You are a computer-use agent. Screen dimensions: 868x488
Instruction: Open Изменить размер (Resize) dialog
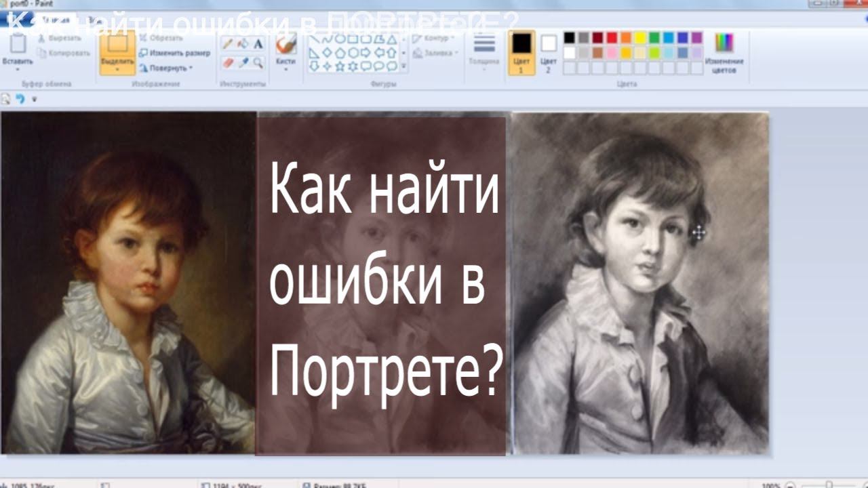174,53
